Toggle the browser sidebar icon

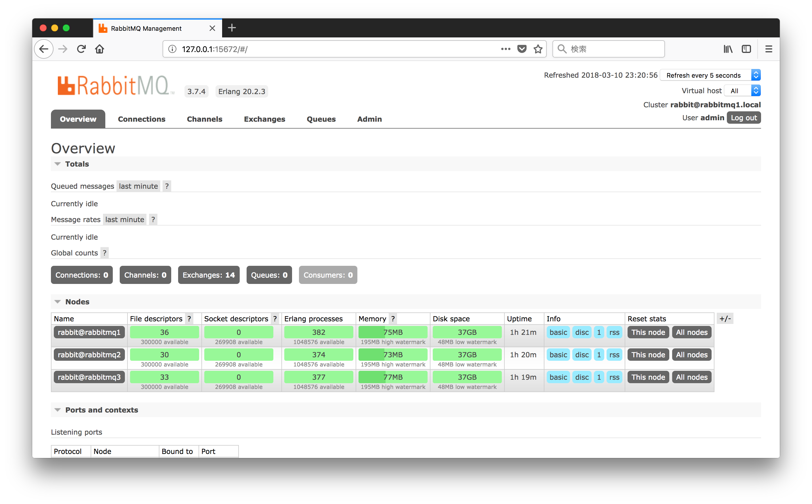(746, 49)
